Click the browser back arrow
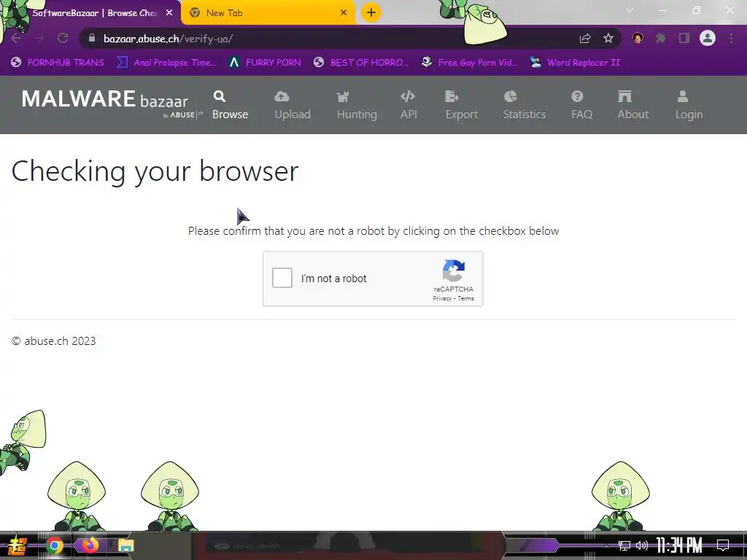The image size is (747, 560). point(16,38)
